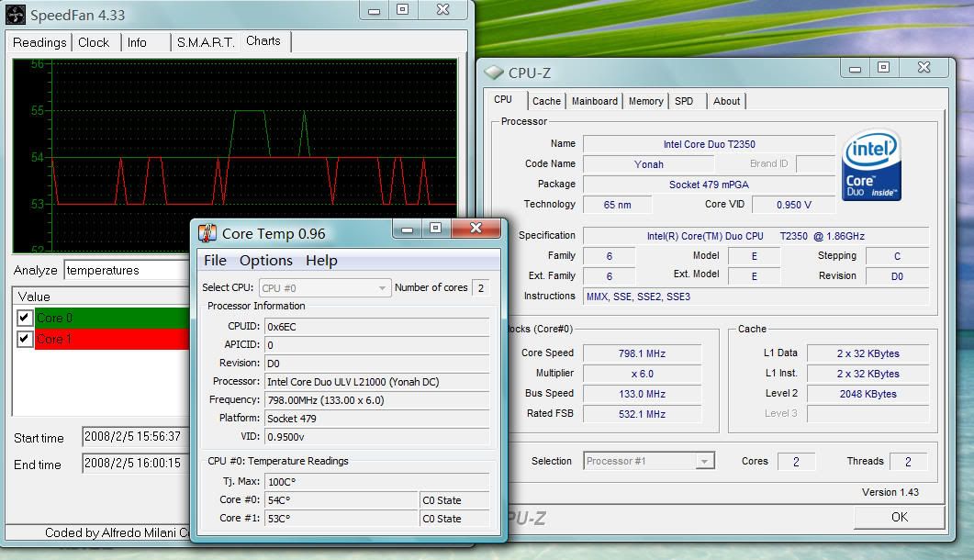Viewport: 974px width, 560px height.
Task: Click the Tj. Max '100C°' field
Action: point(376,482)
